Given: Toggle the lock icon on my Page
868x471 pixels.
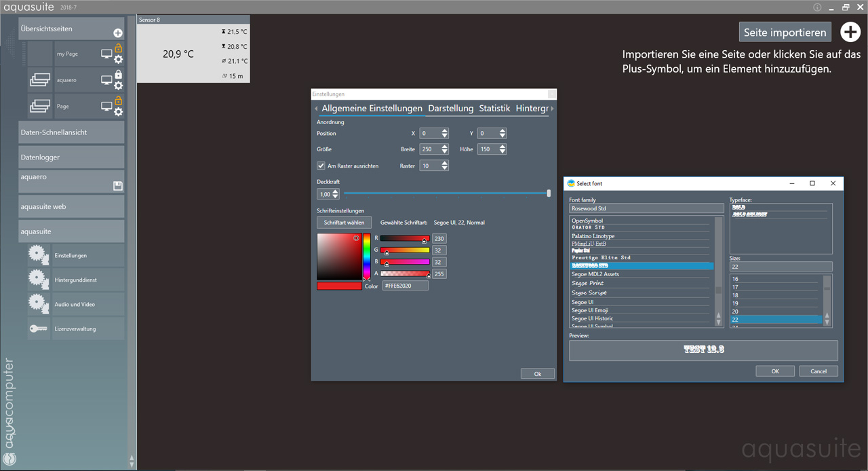Looking at the screenshot, I should coord(118,48).
